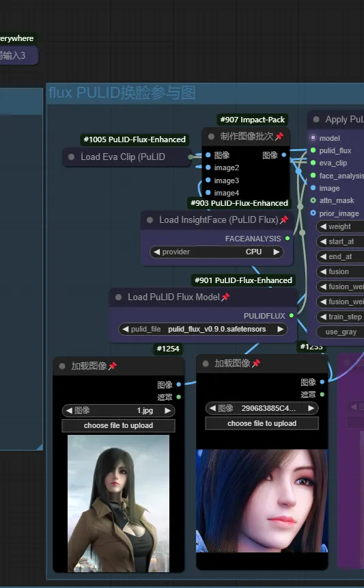Decrease the weight value arrow
The height and width of the screenshot is (588, 364).
tap(323, 226)
